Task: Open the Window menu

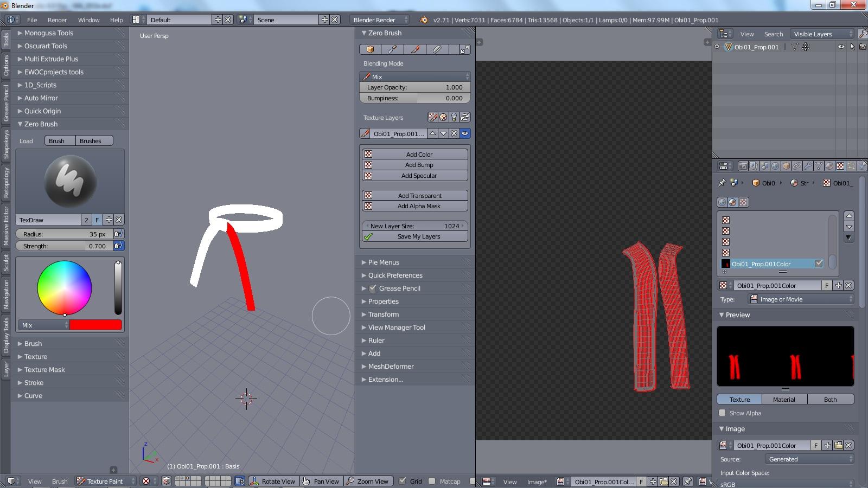Action: (x=88, y=20)
